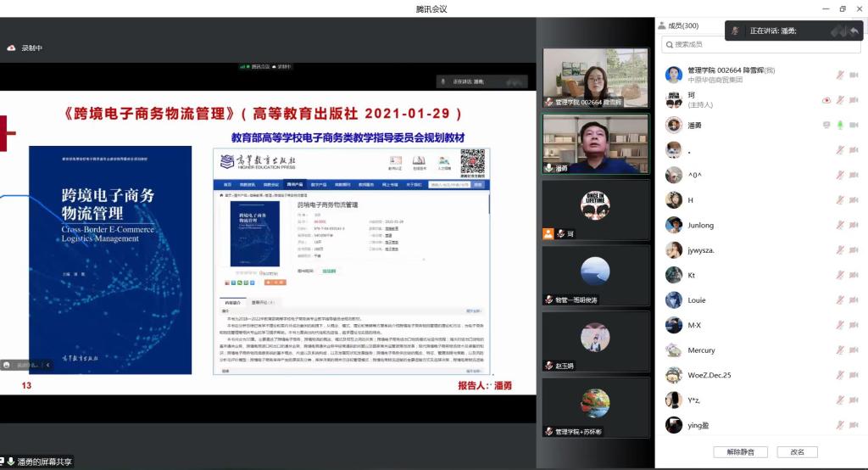
Task: Click the 录制中 recording status text
Action: (31, 48)
